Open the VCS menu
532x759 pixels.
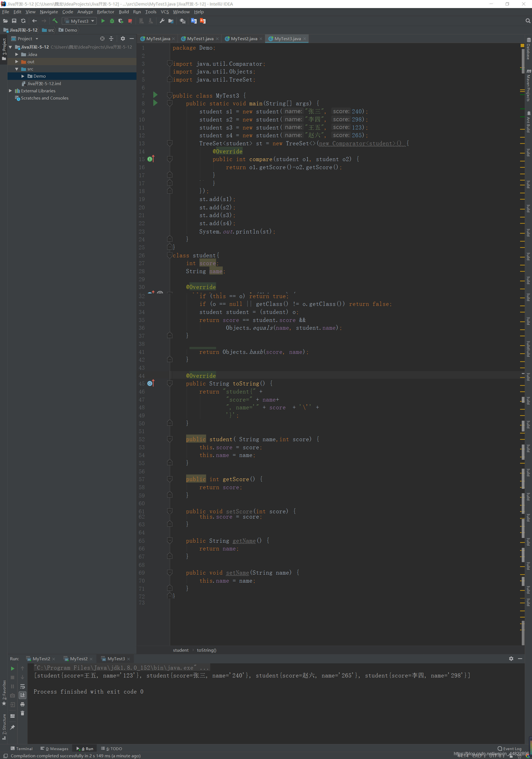click(165, 12)
